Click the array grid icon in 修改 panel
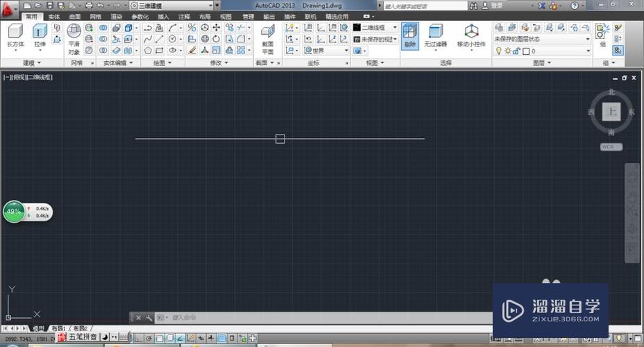The image size is (644, 347). point(241,50)
